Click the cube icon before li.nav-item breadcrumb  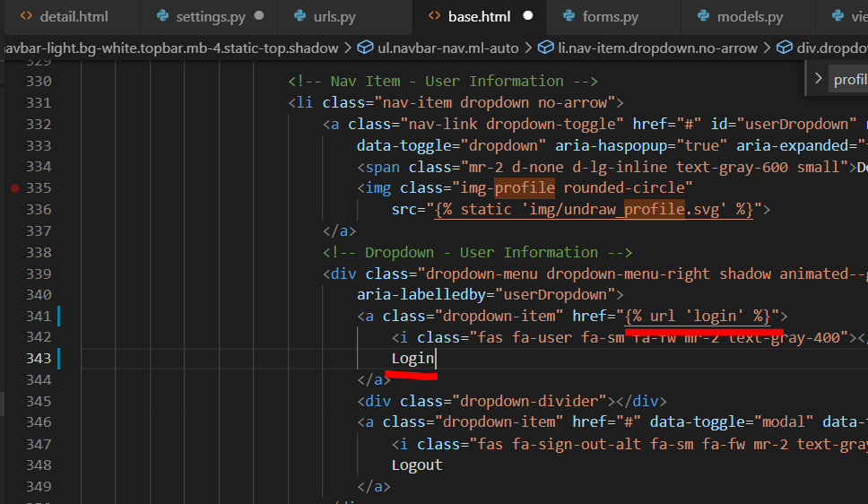point(546,48)
